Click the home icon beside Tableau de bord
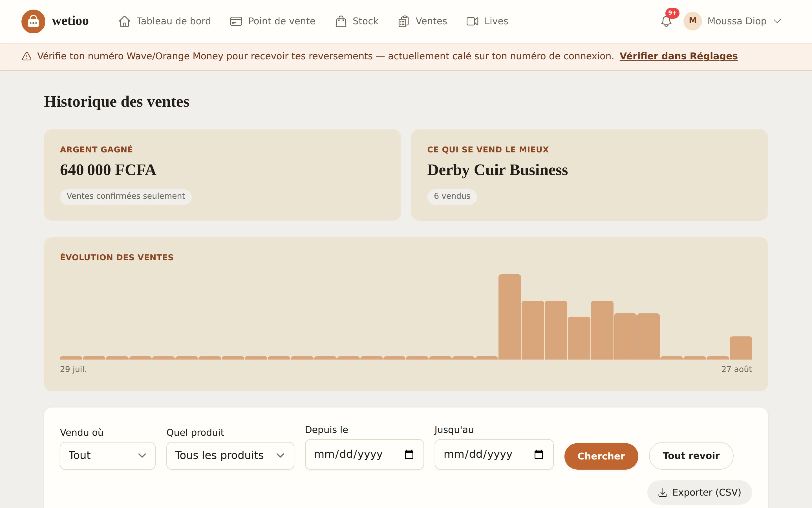The image size is (812, 508). pyautogui.click(x=125, y=21)
